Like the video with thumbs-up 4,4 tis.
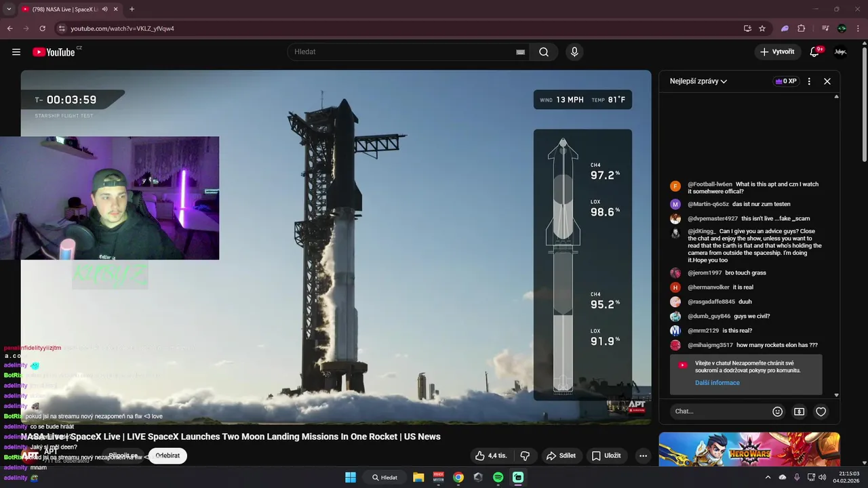 491,455
